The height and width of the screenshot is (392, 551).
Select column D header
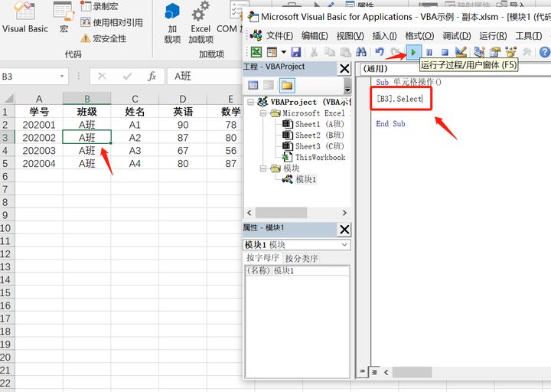pyautogui.click(x=183, y=99)
